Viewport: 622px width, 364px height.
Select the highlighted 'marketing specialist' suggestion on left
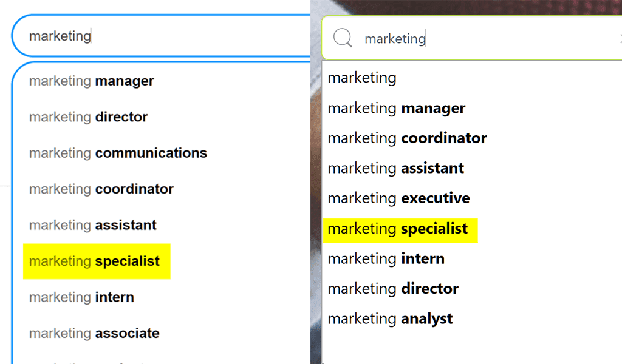click(96, 261)
